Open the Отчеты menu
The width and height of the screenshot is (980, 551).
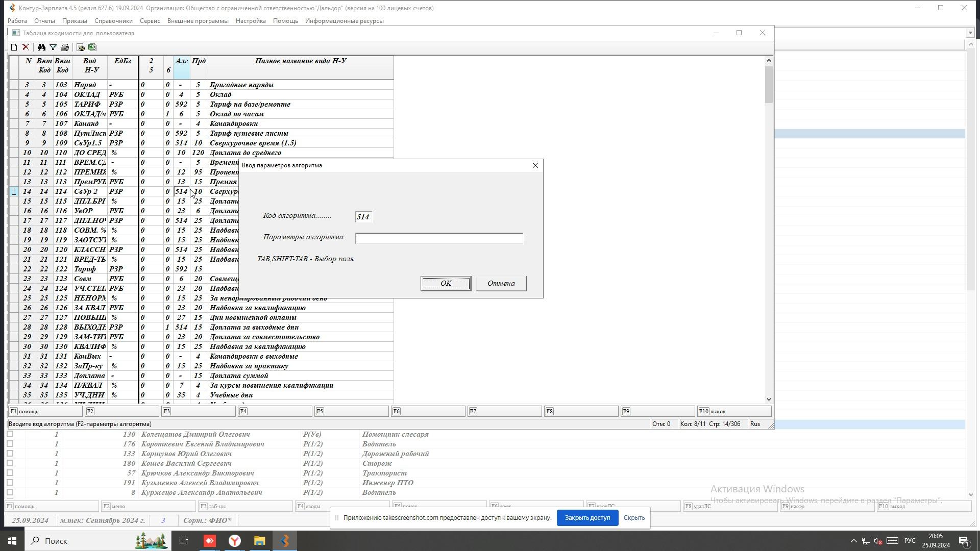(x=44, y=21)
